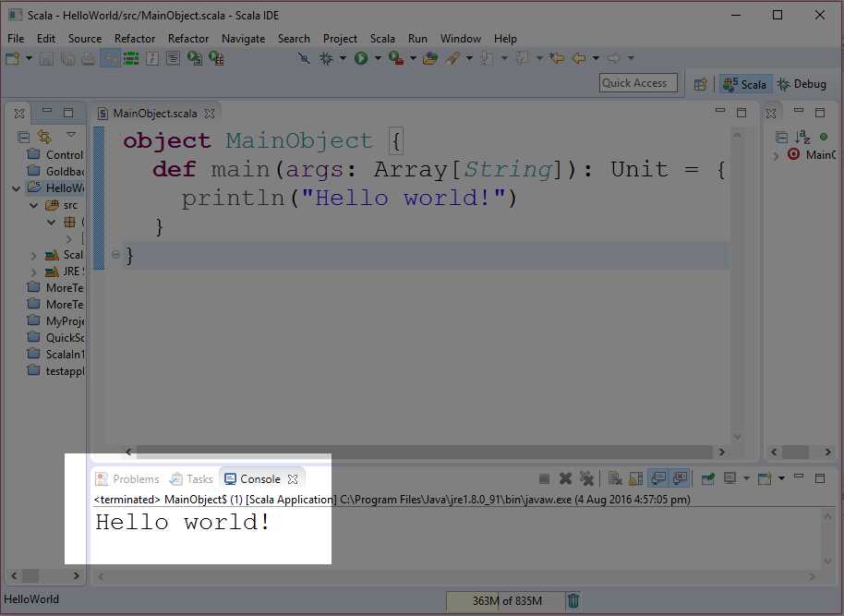Image resolution: width=844 pixels, height=616 pixels.
Task: Open Package Explorer view menu triangle
Action: [x=70, y=135]
